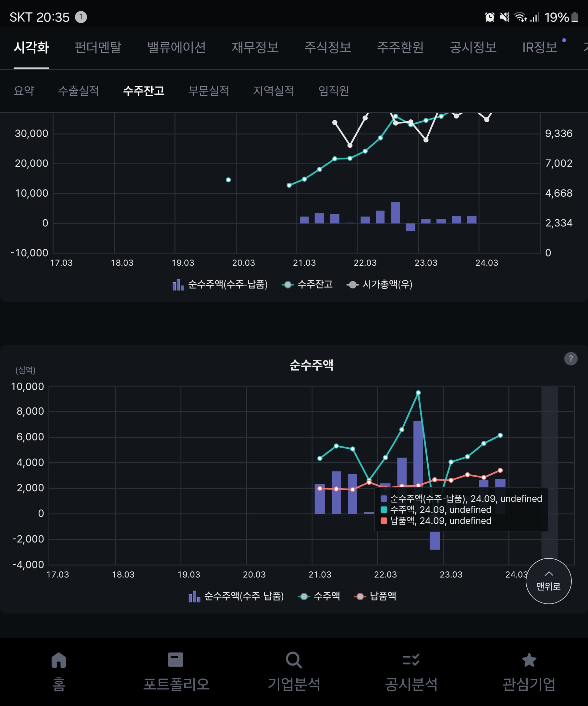588x706 pixels.
Task: Hide the 납품액 series in legend
Action: 375,596
